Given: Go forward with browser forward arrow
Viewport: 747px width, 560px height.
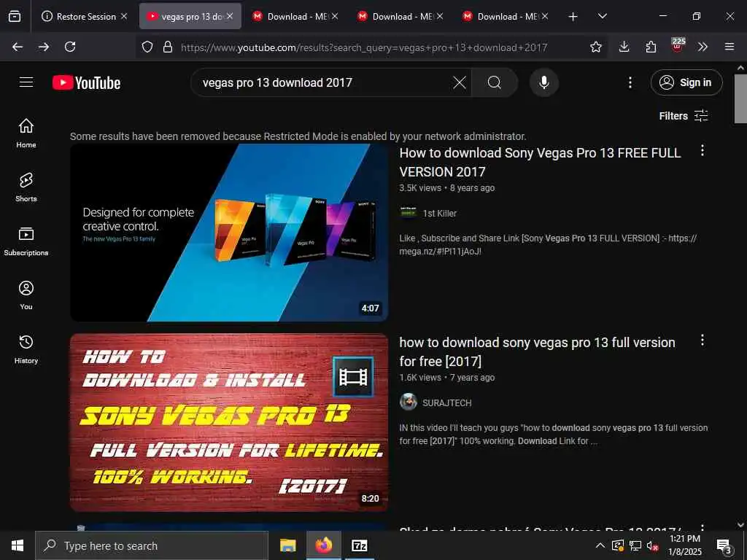Looking at the screenshot, I should [x=44, y=47].
